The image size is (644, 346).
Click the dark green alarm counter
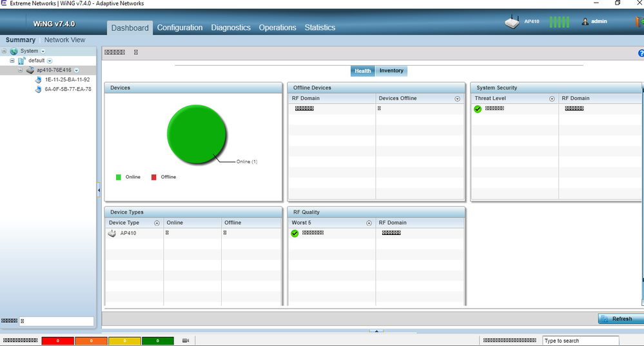pos(158,341)
